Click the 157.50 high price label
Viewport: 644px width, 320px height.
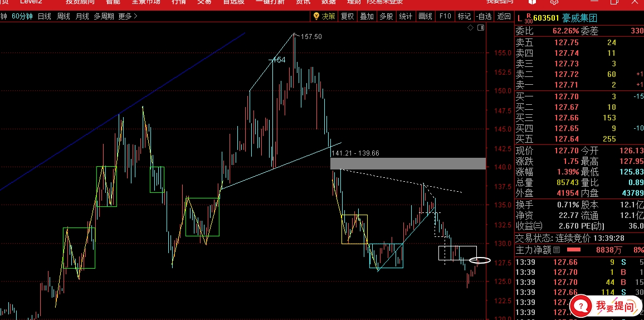(311, 37)
